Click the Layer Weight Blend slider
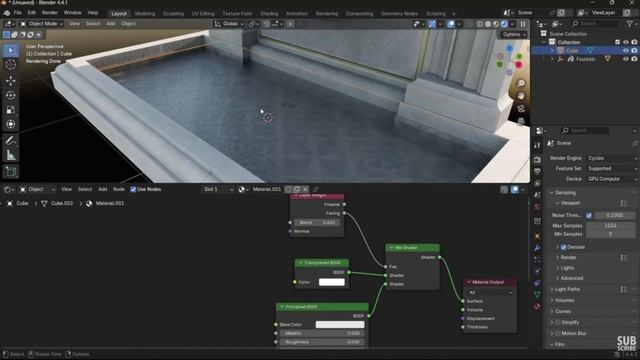This screenshot has height=360, width=640. point(317,223)
